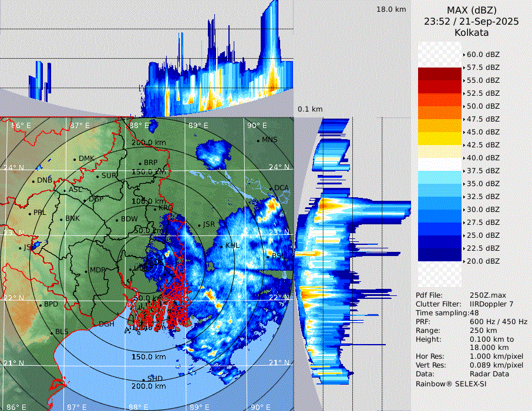Click the MNS station marker
Screen dimensions: 532x411
click(258, 140)
